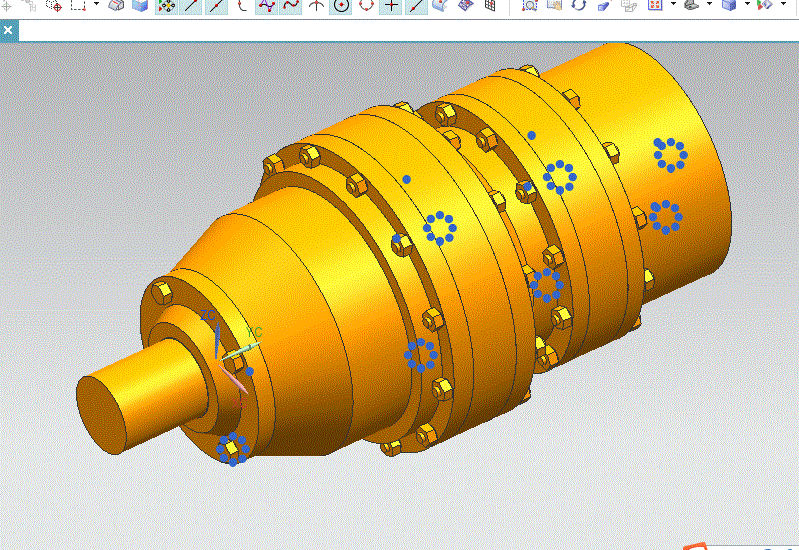Click the circle-with-crosshair selection icon
799x550 pixels.
(x=54, y=6)
